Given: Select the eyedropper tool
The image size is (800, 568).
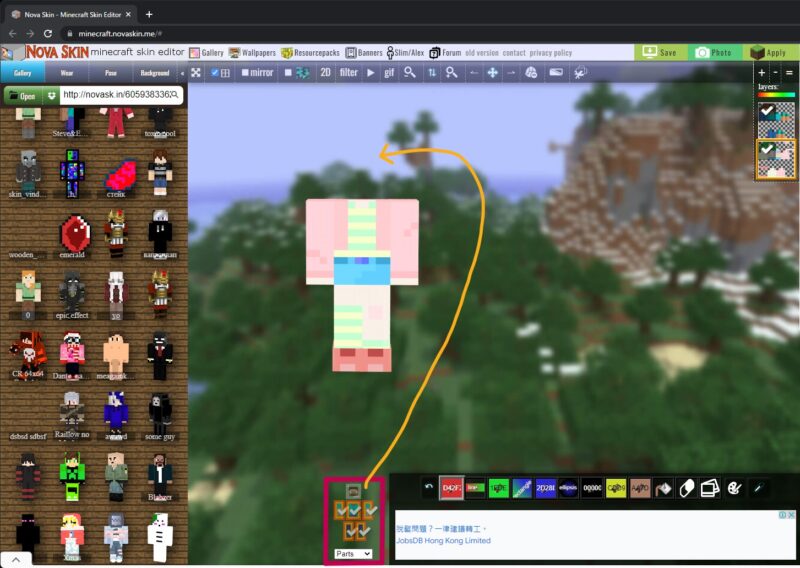Looking at the screenshot, I should pyautogui.click(x=758, y=488).
